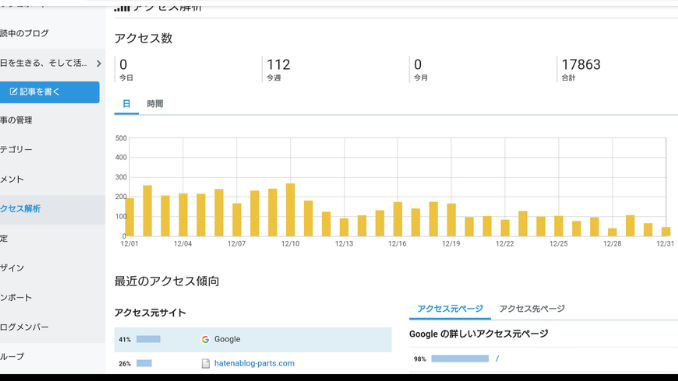
Task: Open the デザイン sidebar item
Action: (x=12, y=268)
